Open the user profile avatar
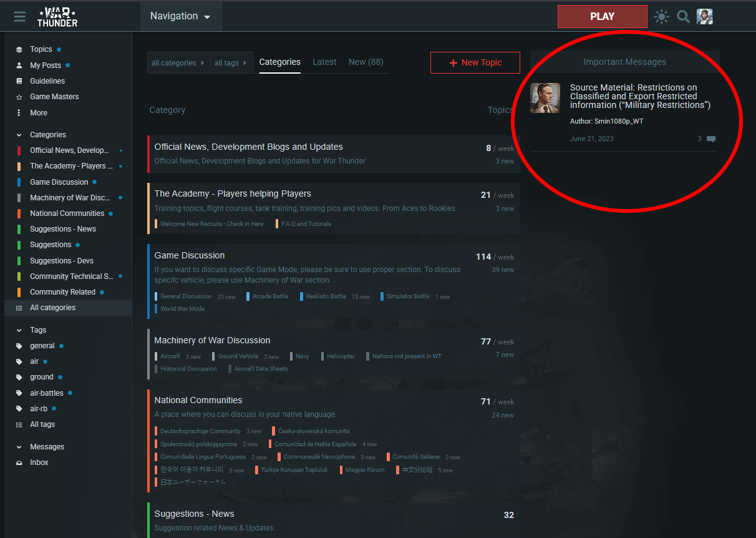This screenshot has height=538, width=756. tap(705, 17)
